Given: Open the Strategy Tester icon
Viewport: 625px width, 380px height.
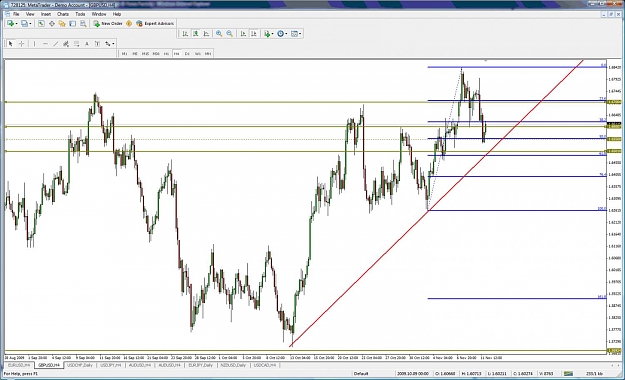Looking at the screenshot, I should coord(83,24).
